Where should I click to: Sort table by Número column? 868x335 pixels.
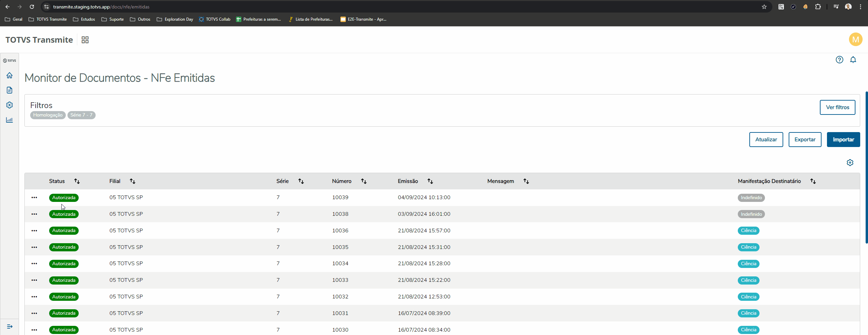pos(364,181)
